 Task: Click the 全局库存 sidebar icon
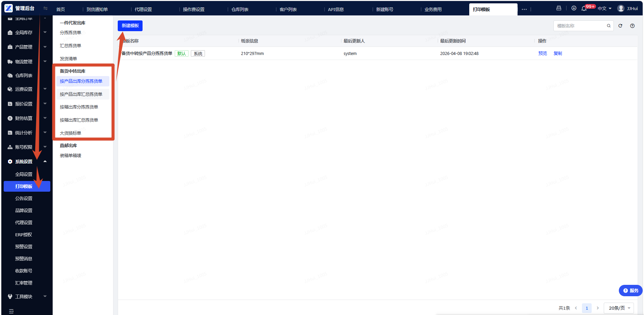pos(10,33)
